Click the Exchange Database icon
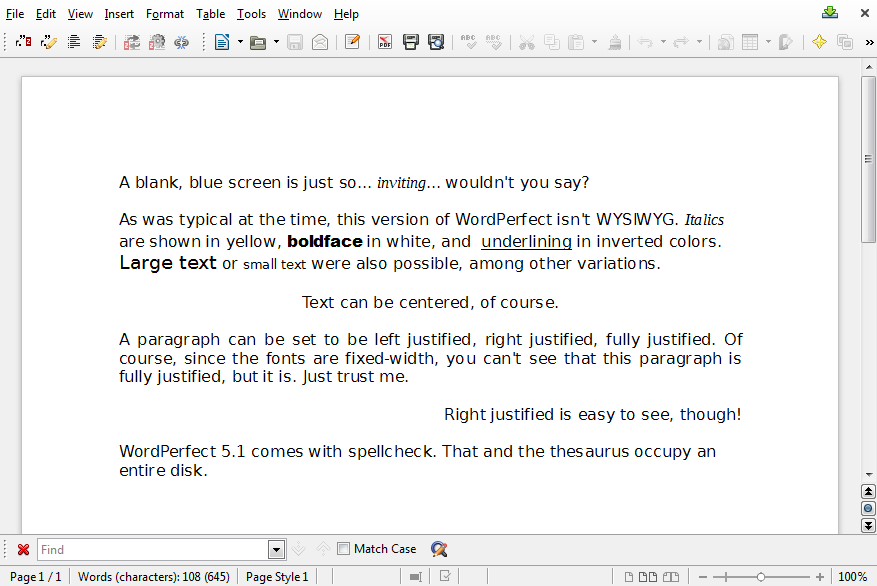Viewport: 877px width, 586px height. (x=132, y=42)
